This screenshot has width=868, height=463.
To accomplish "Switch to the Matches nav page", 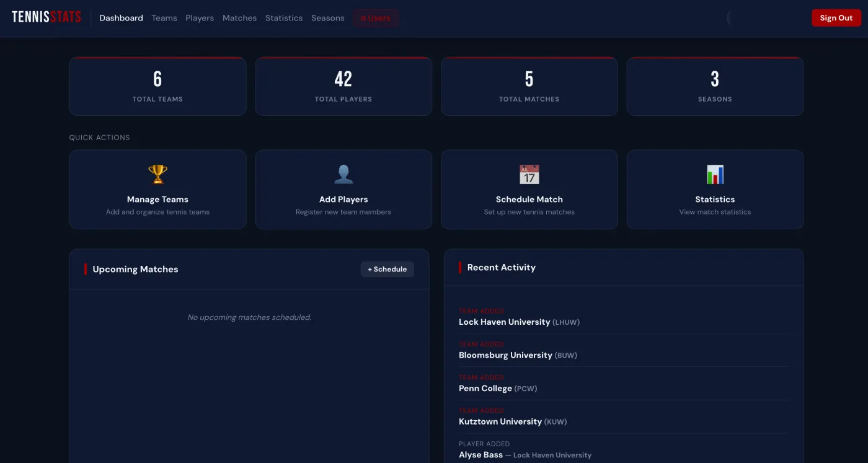I will 239,18.
